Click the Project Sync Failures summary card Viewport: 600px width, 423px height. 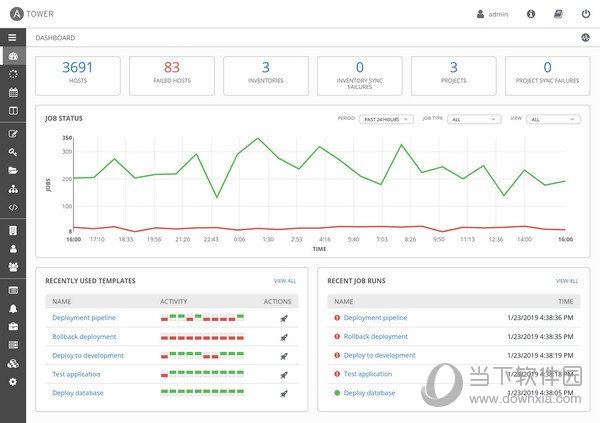548,76
